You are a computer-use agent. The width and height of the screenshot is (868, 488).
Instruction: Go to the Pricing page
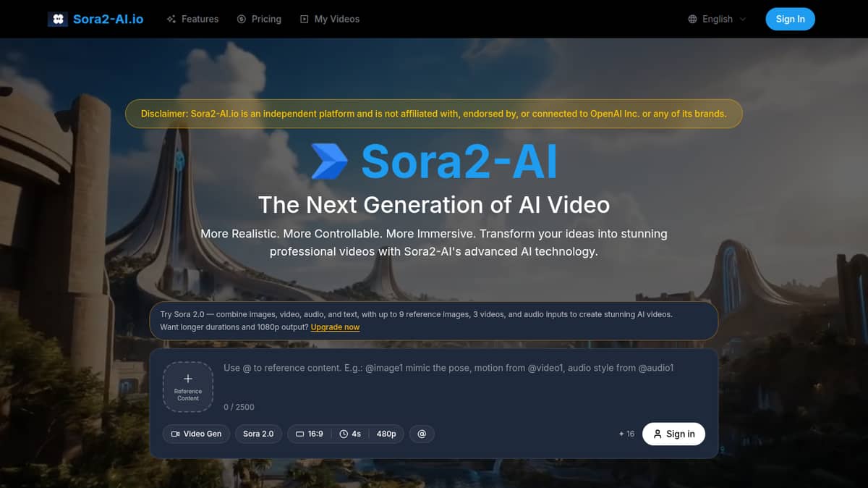(x=259, y=19)
